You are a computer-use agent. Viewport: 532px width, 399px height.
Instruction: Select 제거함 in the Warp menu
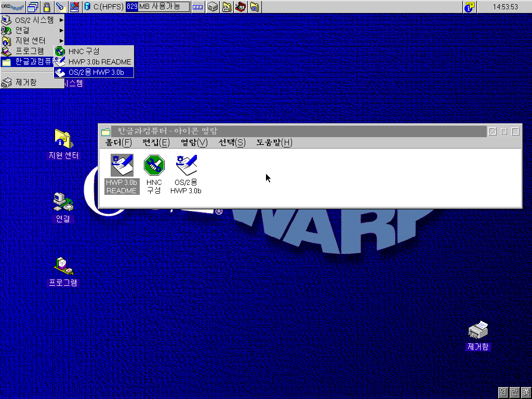[33, 83]
